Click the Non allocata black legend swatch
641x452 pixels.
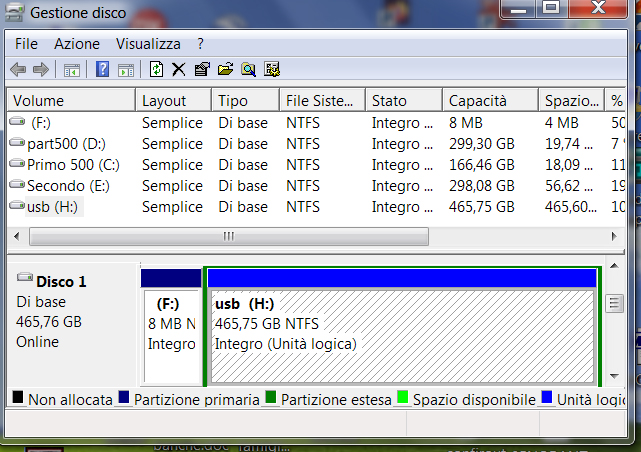pyautogui.click(x=18, y=397)
